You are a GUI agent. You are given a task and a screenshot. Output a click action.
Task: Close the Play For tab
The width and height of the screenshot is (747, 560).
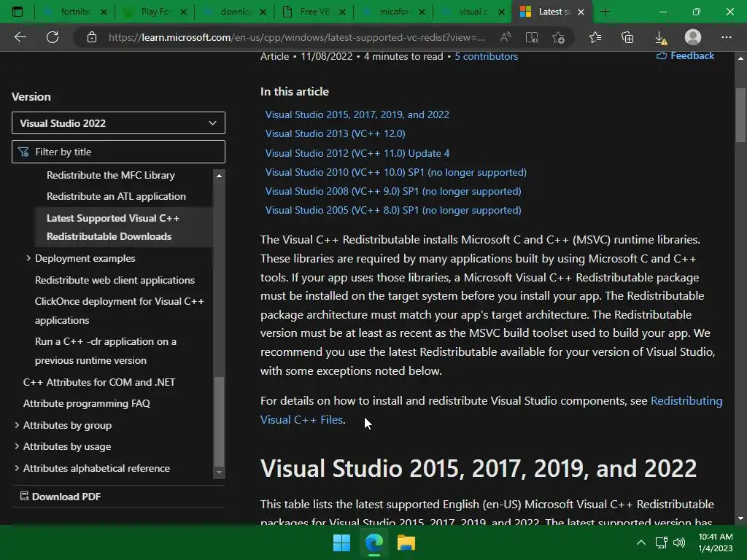coord(183,12)
